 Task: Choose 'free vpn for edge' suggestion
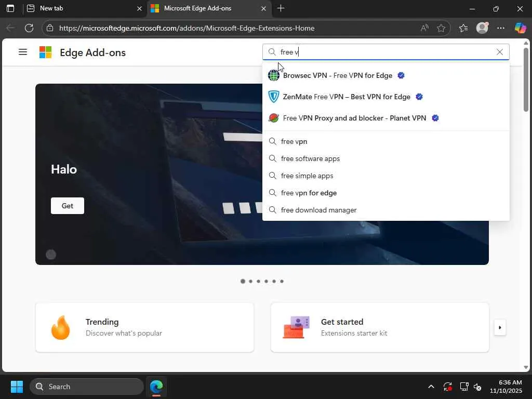click(x=386, y=193)
